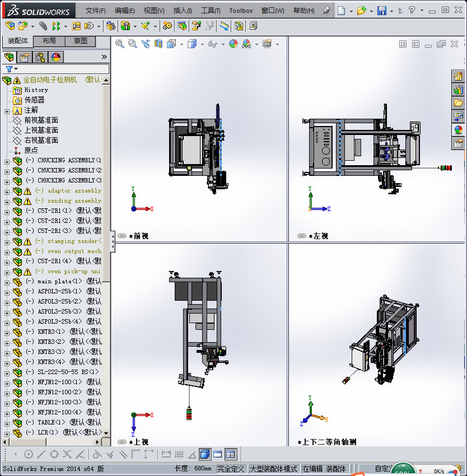Toggle link views in top view pane
This screenshot has height=476, width=467.
point(122,442)
